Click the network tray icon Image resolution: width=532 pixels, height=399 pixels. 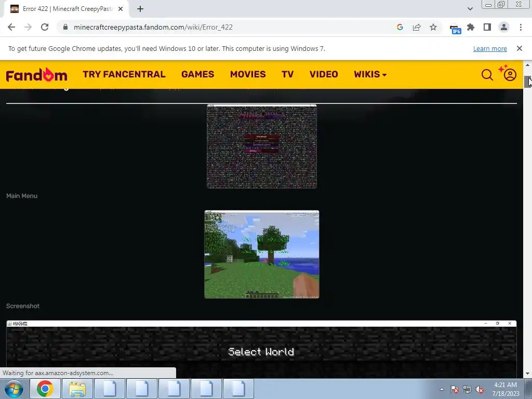pos(467,389)
